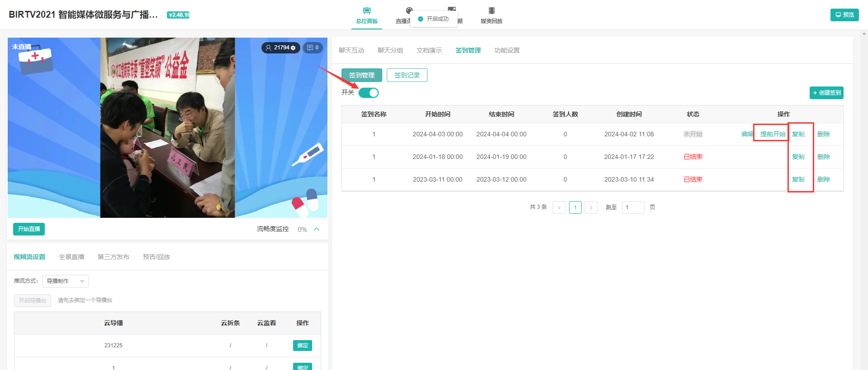Viewport: 868px width, 370px height.
Task: Switch to the 视频流设置 tab
Action: 29,257
